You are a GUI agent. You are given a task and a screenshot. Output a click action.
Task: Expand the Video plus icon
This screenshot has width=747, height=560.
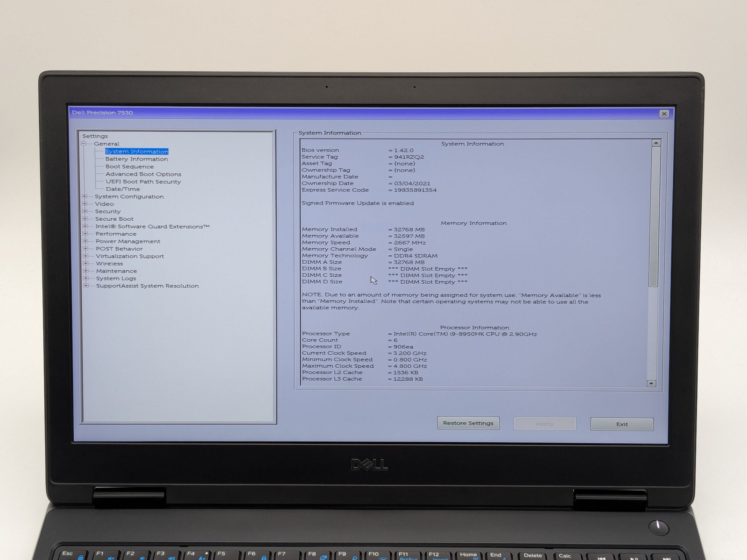pos(85,204)
